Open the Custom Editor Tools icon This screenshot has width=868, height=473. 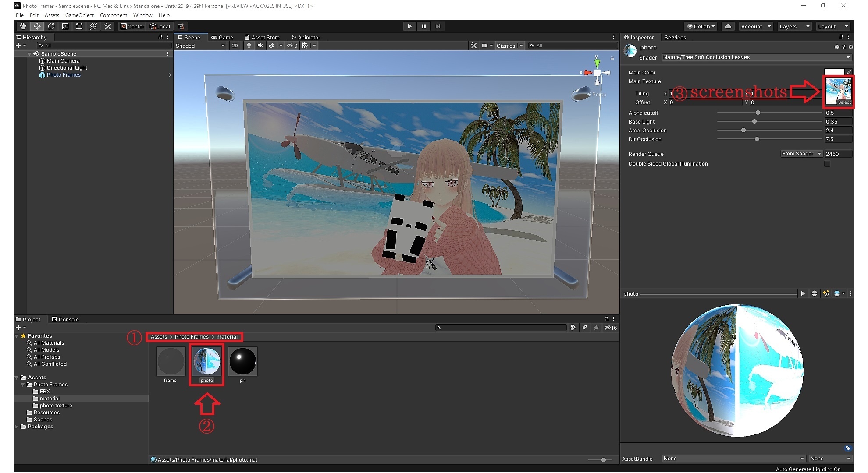(x=107, y=26)
